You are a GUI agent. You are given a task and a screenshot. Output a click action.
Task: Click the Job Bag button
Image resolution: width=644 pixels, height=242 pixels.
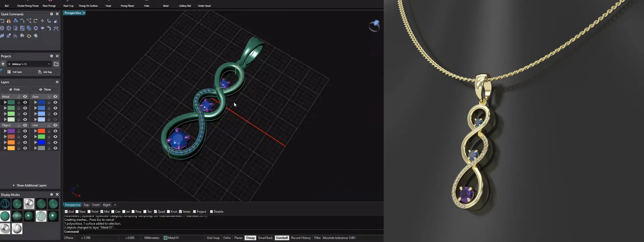pyautogui.click(x=45, y=72)
